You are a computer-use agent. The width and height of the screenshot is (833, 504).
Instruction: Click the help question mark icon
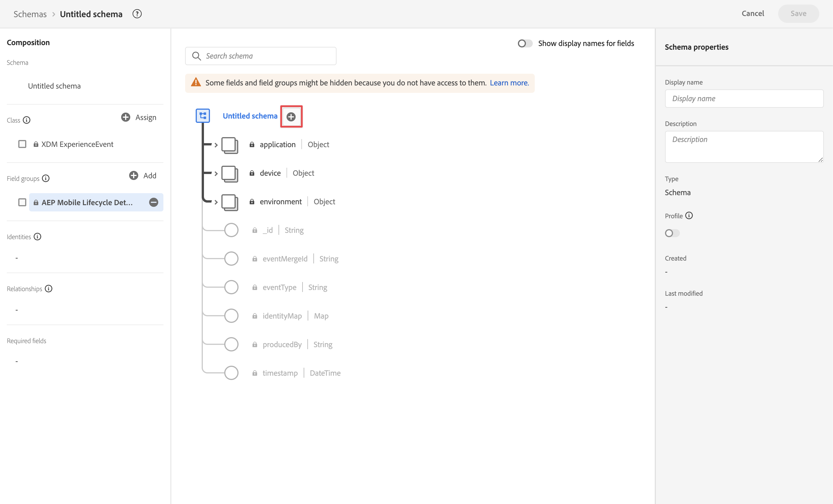(137, 14)
